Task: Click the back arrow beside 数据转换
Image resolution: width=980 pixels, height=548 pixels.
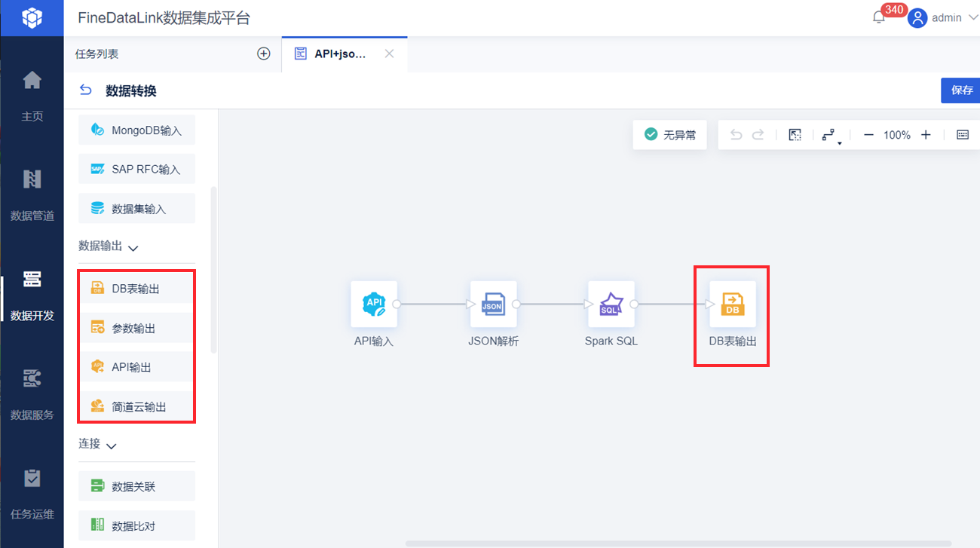Action: 86,90
